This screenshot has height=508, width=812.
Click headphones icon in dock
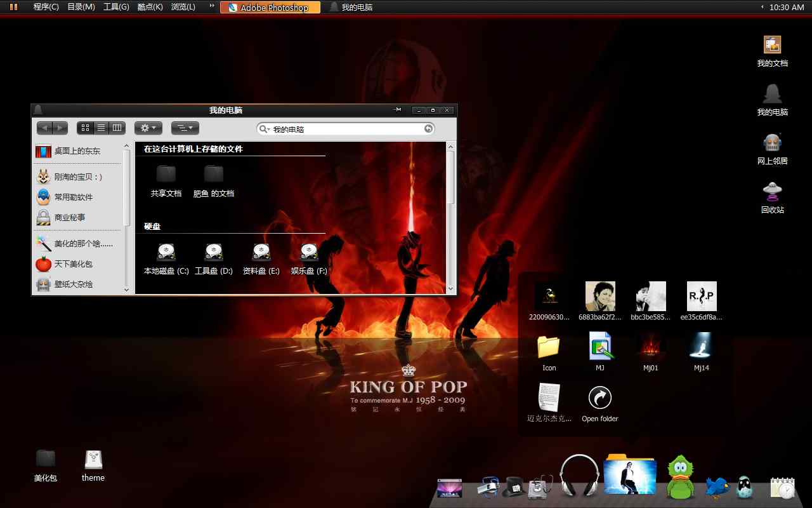579,475
